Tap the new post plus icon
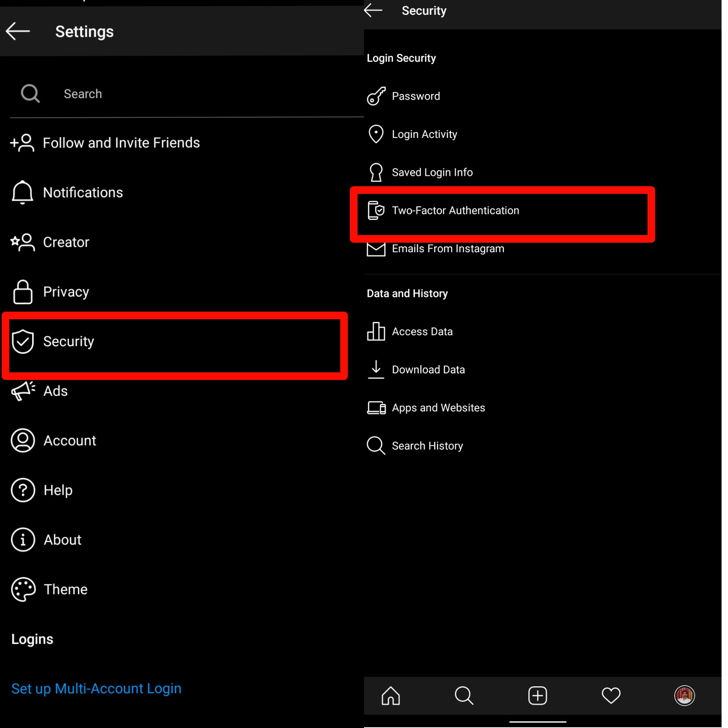The width and height of the screenshot is (728, 728). [537, 695]
